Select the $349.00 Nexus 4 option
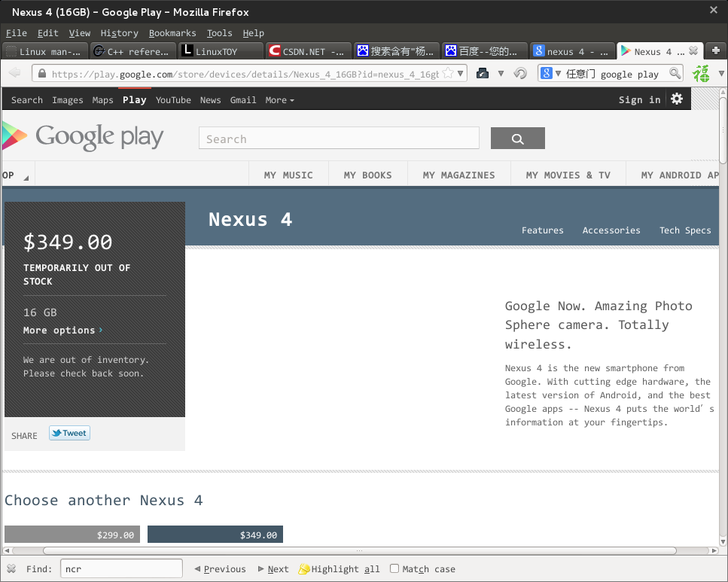The width and height of the screenshot is (728, 582). 215,534
